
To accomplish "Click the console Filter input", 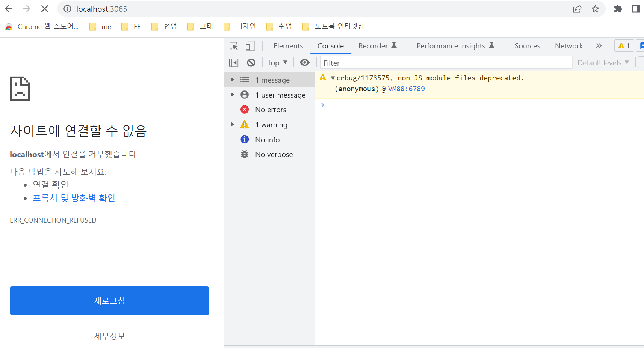I will 446,63.
